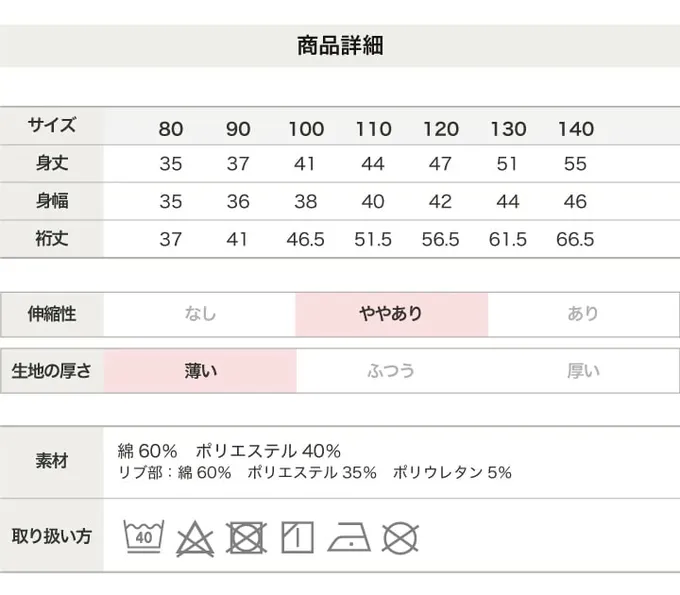Click the サイズ row header
Viewport: 680px width, 595px height.
click(52, 126)
